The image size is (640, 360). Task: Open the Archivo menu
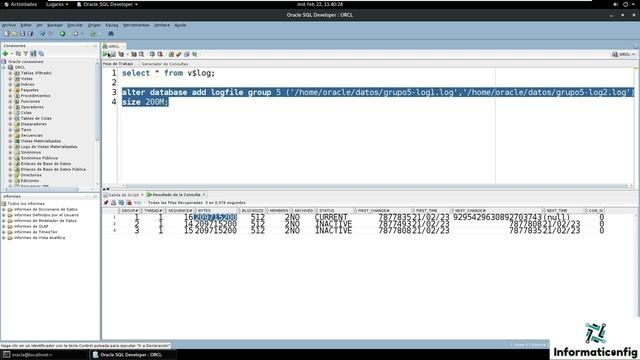click(x=9, y=25)
